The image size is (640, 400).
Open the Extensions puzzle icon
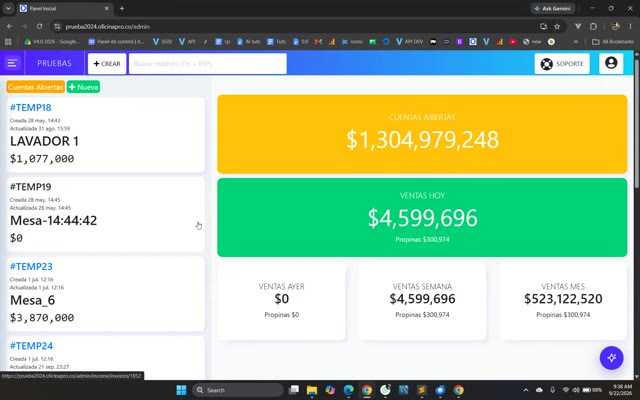[593, 26]
